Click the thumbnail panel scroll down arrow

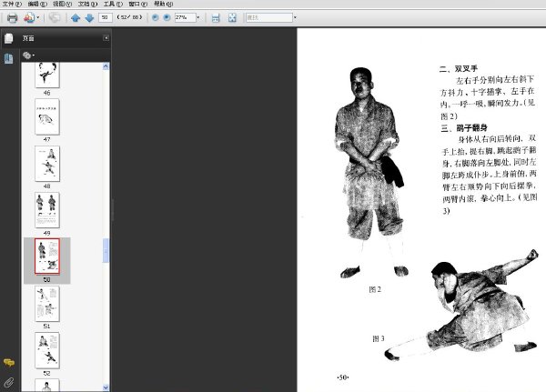pyautogui.click(x=106, y=387)
